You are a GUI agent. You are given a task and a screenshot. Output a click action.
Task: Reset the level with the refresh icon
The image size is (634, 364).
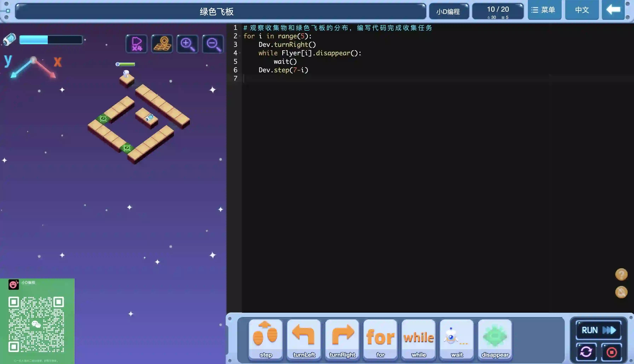click(586, 352)
